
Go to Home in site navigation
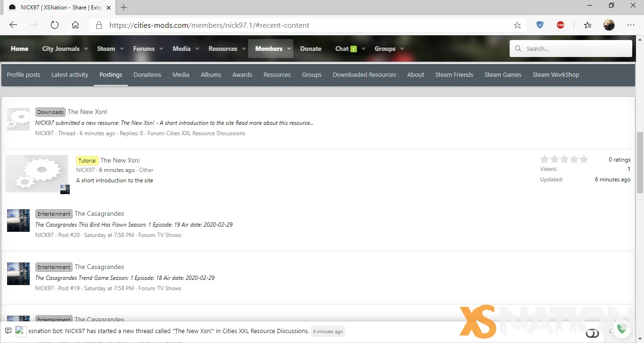click(x=20, y=49)
